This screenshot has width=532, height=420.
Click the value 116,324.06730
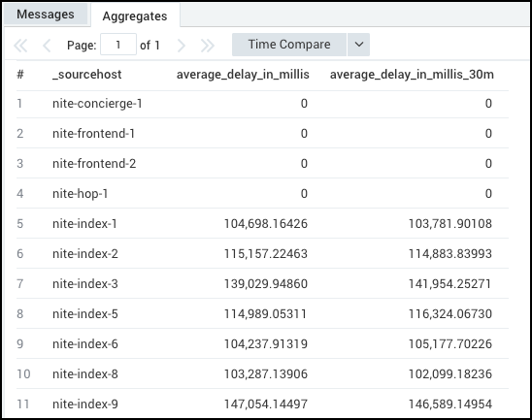point(449,314)
